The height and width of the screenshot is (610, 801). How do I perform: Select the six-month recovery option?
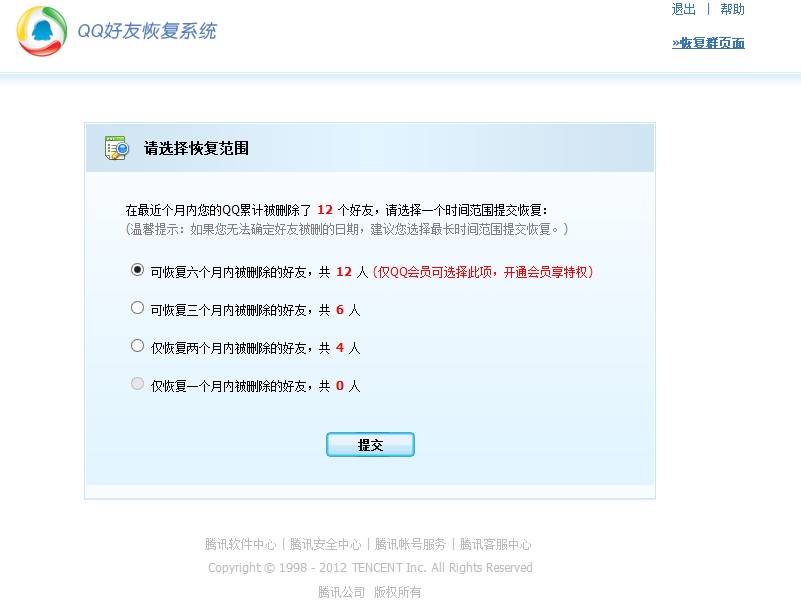(137, 269)
